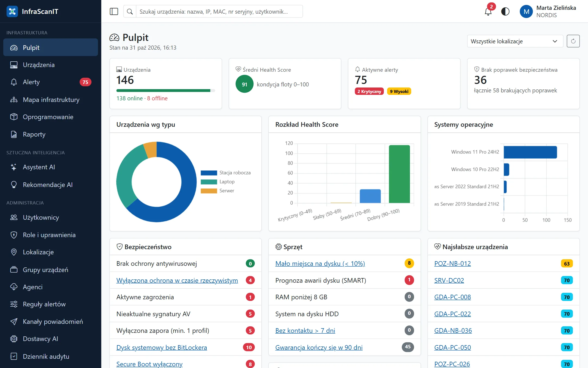The image size is (588, 368).
Task: Go to Agenci section
Action: pyautogui.click(x=51, y=287)
